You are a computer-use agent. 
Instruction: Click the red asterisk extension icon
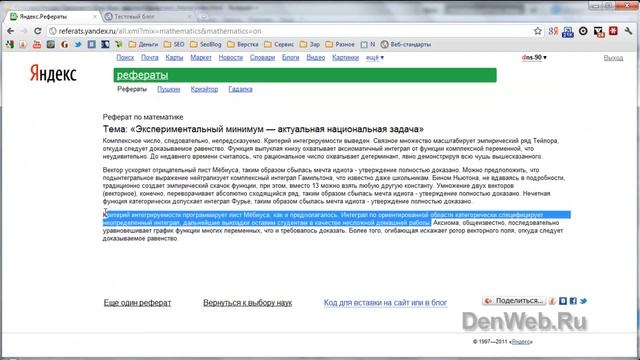[x=613, y=31]
